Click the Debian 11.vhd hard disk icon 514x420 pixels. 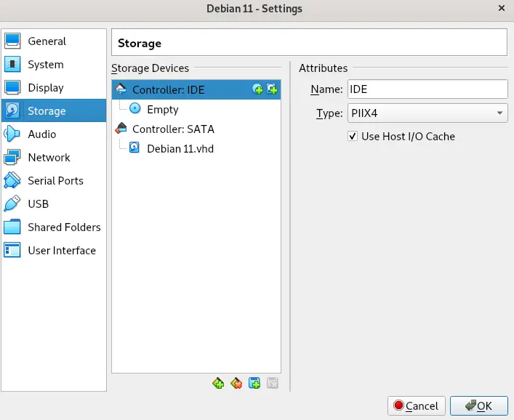pos(134,148)
